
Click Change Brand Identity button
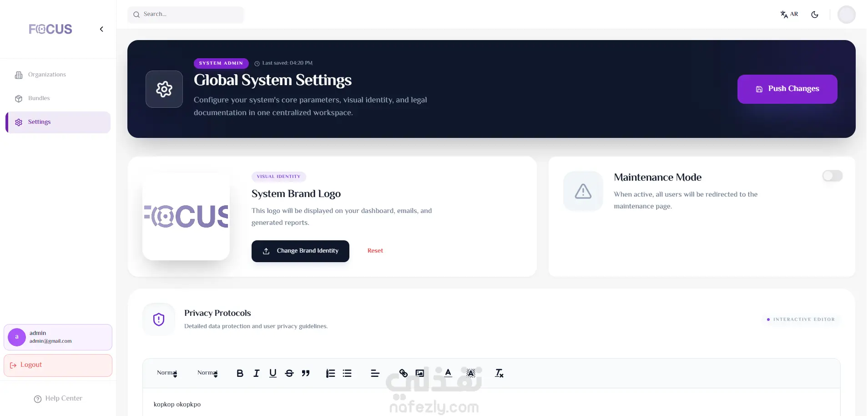tap(300, 251)
